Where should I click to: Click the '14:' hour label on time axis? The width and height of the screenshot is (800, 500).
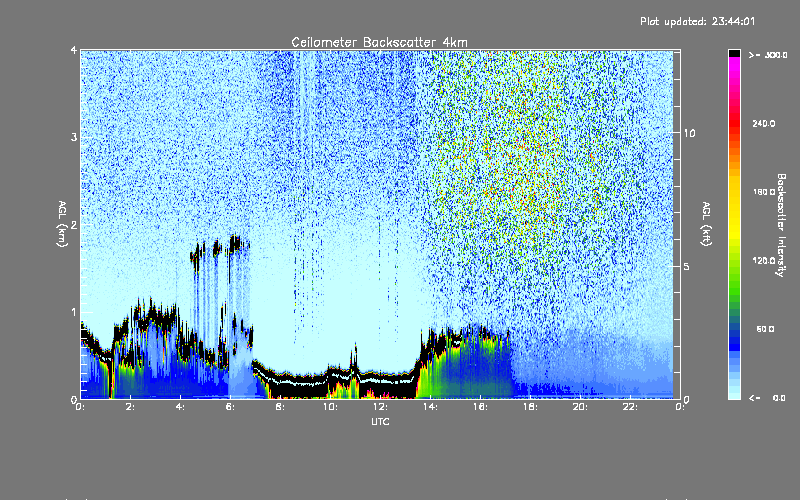[x=430, y=407]
